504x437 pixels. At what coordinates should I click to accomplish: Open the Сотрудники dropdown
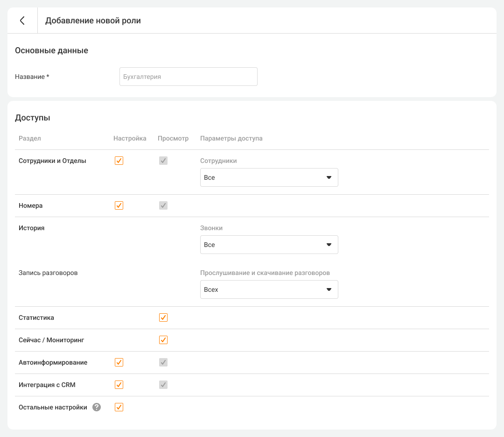click(x=269, y=177)
